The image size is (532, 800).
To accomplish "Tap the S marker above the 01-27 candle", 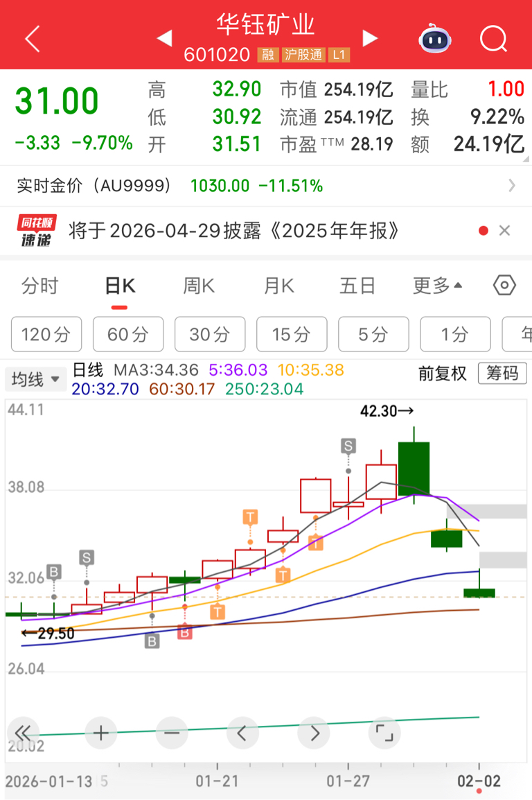I will click(x=348, y=446).
